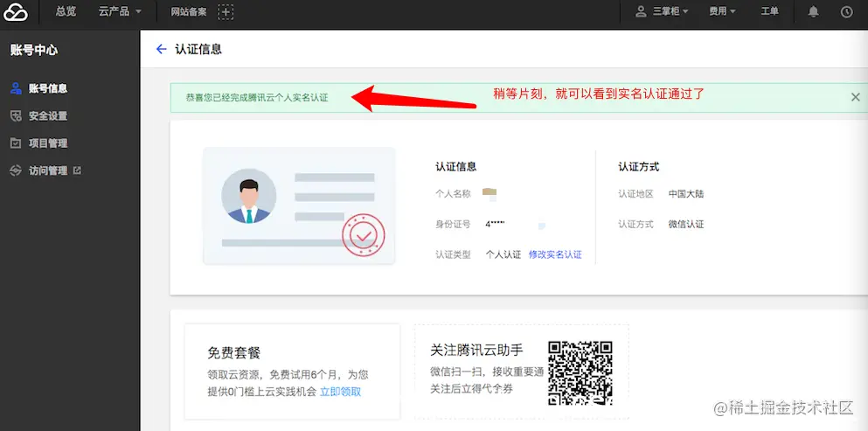Click the 立即领取 link
Image resolution: width=868 pixels, height=431 pixels.
pyautogui.click(x=340, y=392)
